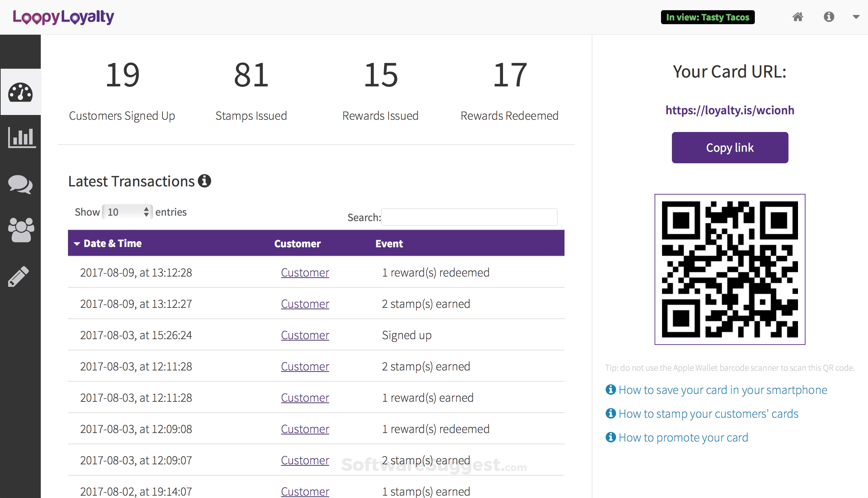Open the bar chart analytics sidebar icon
The image size is (868, 498).
[22, 137]
